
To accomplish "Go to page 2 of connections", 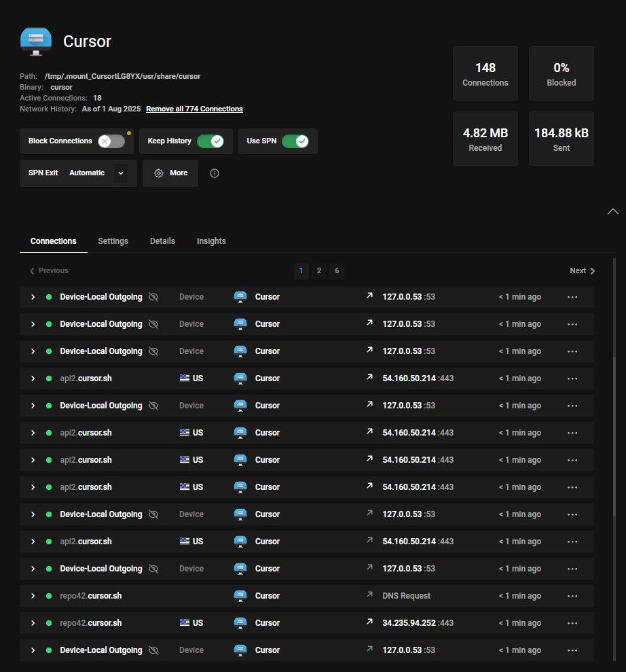I will (319, 270).
